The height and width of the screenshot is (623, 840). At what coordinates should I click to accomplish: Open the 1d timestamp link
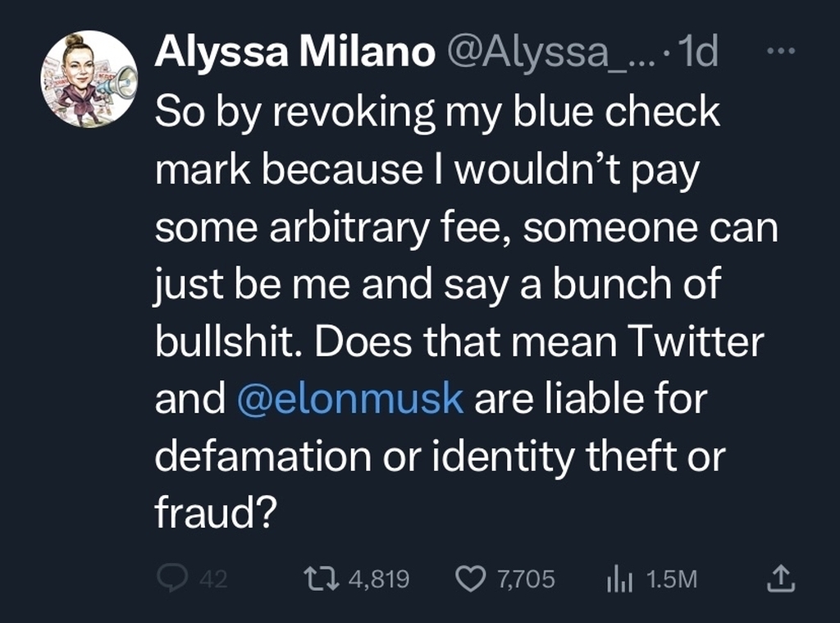[697, 52]
